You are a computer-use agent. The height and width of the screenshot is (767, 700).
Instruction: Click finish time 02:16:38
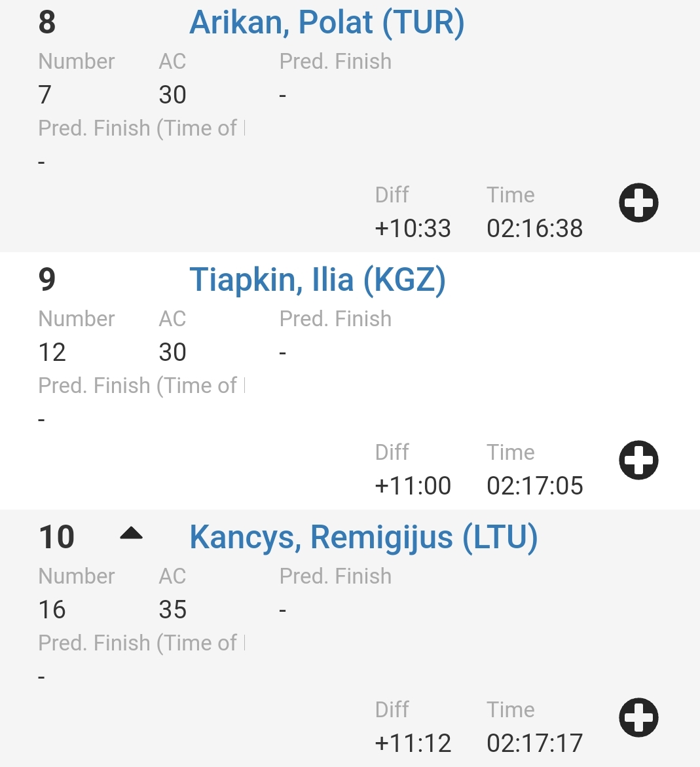(534, 229)
